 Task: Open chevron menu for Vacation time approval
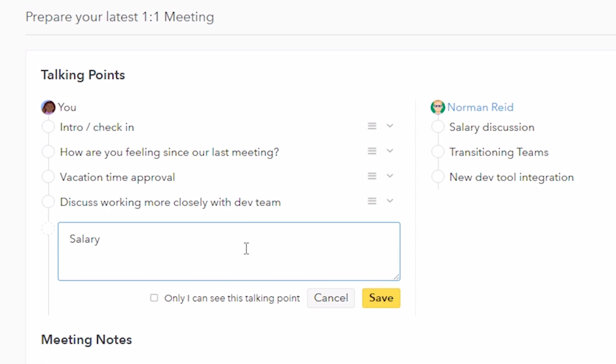click(390, 176)
